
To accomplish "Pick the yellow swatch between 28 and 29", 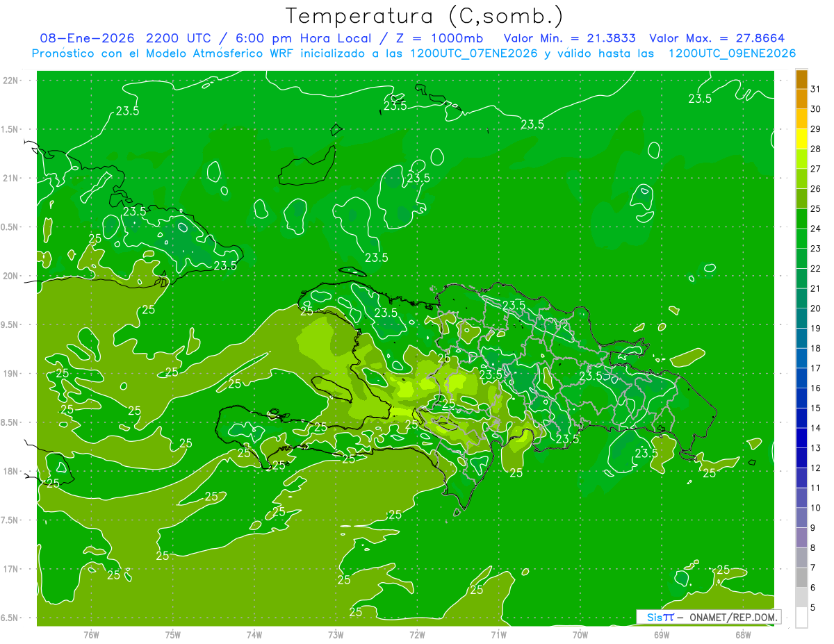I will (801, 138).
